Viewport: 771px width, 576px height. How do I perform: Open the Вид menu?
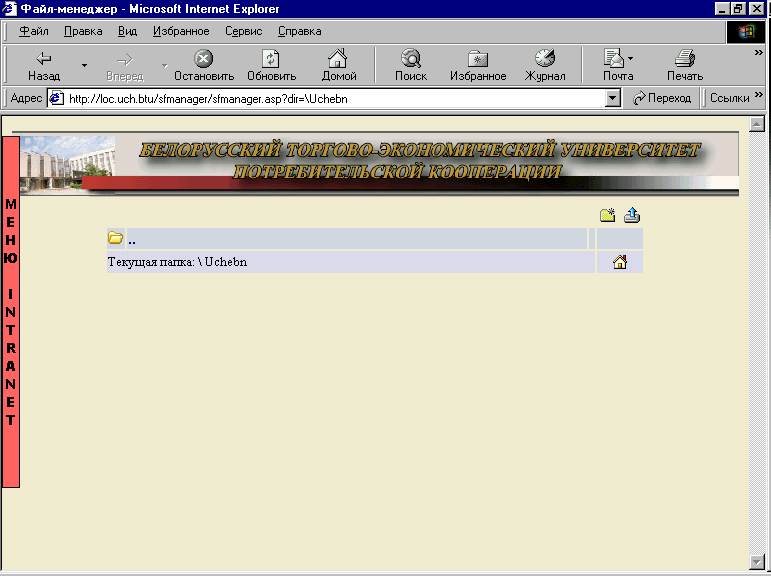click(x=127, y=31)
